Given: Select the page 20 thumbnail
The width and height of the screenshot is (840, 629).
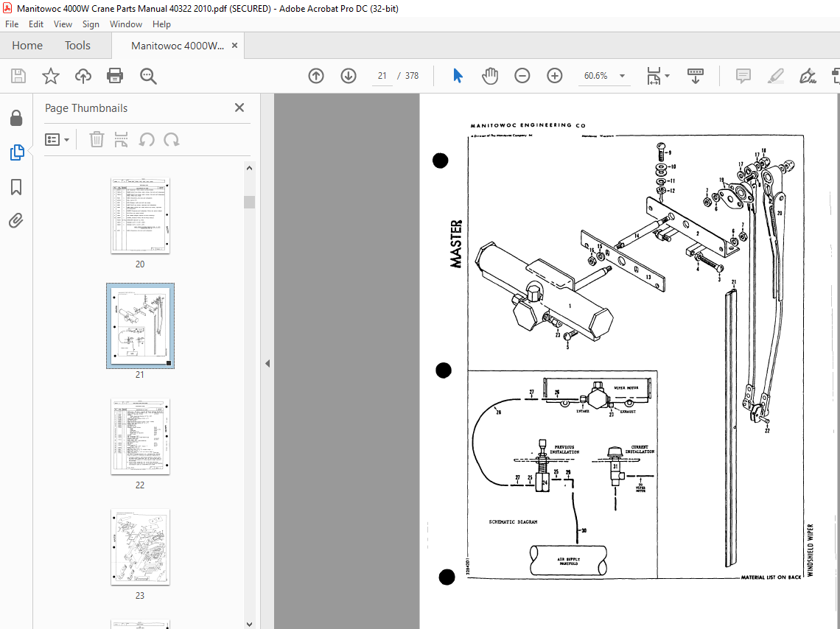Looking at the screenshot, I should tap(140, 216).
